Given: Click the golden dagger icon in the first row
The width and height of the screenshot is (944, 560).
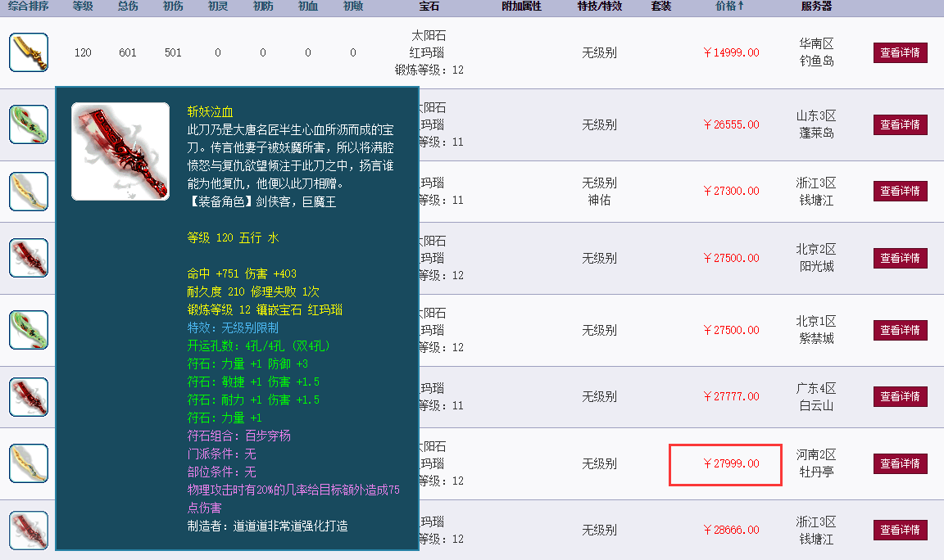Looking at the screenshot, I should [x=28, y=52].
